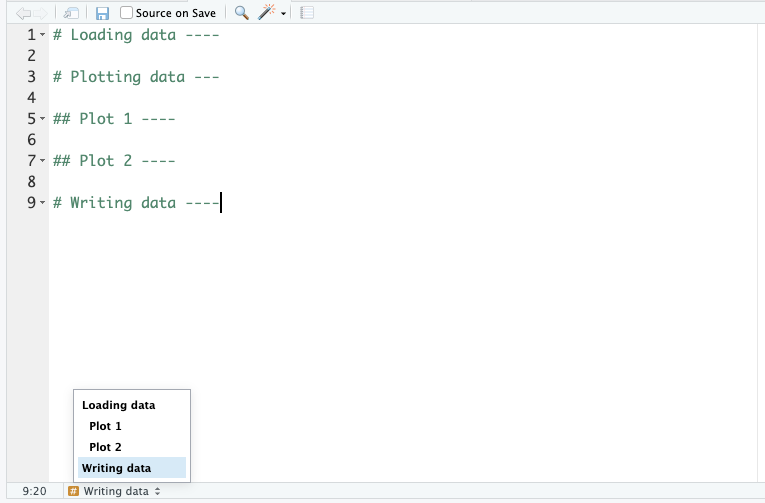Place cursor in '## Plot 1 ----' line
The image size is (765, 503).
114,119
